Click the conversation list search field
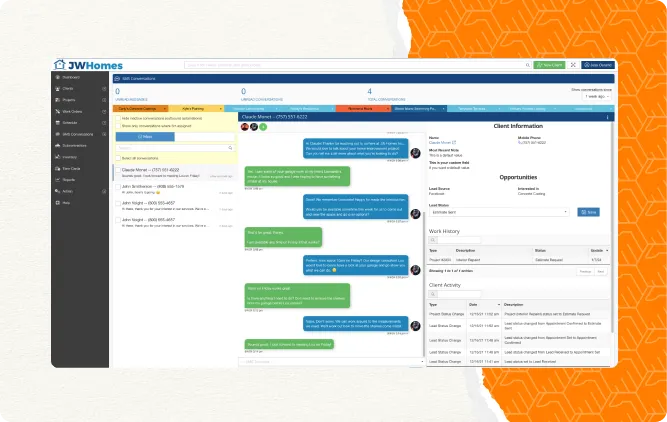The width and height of the screenshot is (667, 422). [x=175, y=148]
